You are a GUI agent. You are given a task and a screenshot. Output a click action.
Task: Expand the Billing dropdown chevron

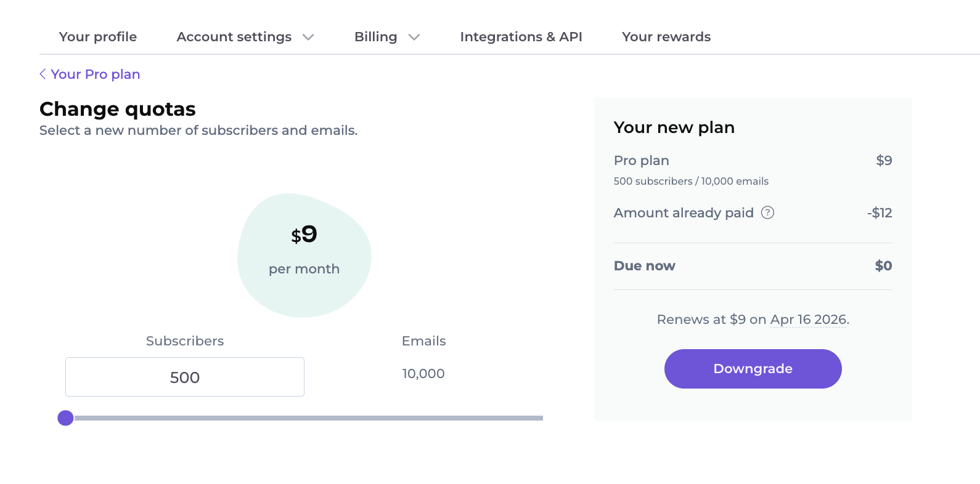[414, 38]
